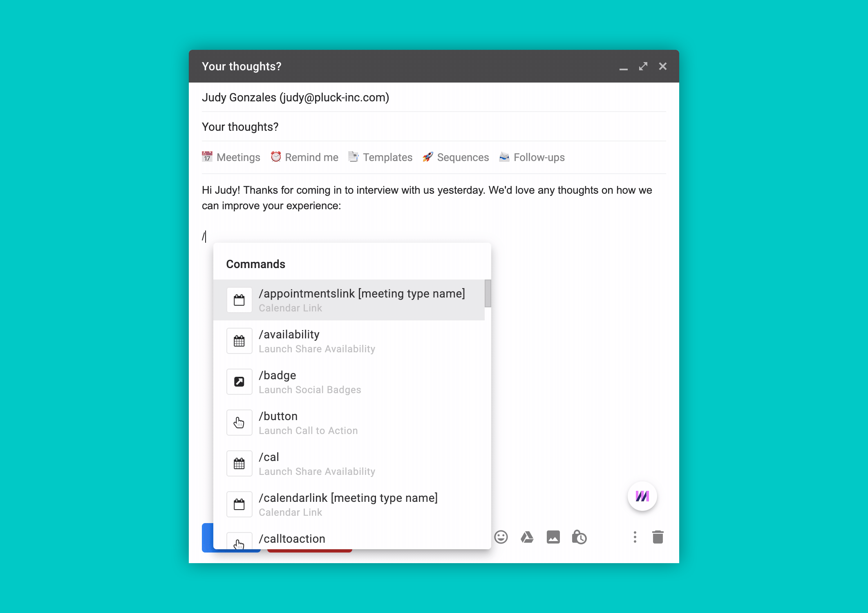Expand the commands list scrollbar
Screen dimensions: 868x613
click(x=488, y=300)
